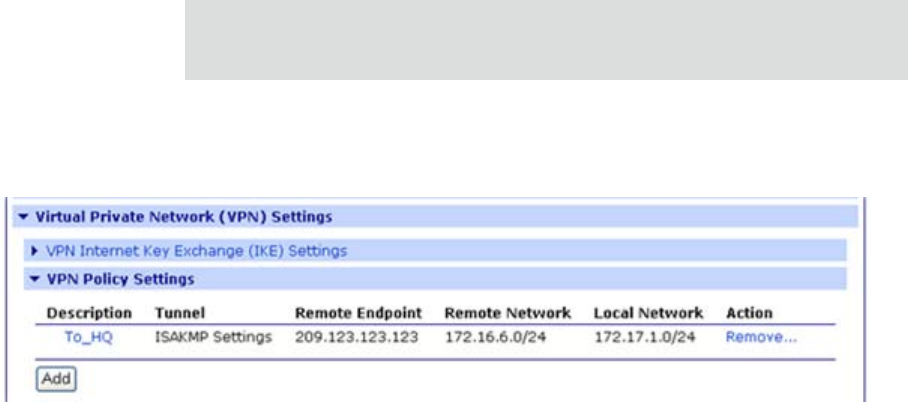Click the Virtual Private Network (VPN) Settings title
The height and width of the screenshot is (402, 908).
coord(183,216)
